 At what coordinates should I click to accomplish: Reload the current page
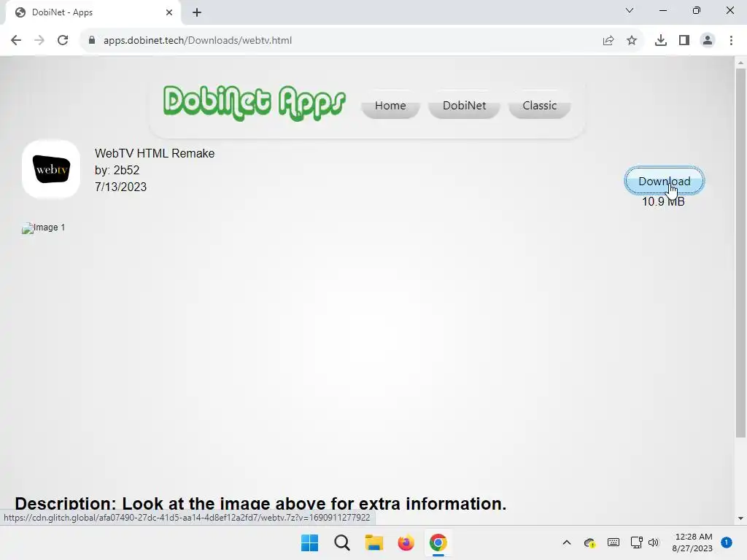tap(63, 40)
